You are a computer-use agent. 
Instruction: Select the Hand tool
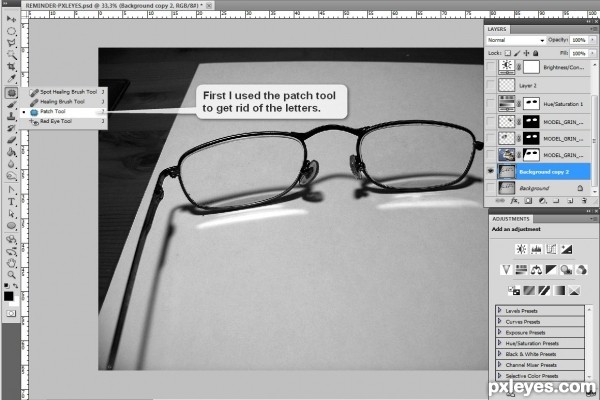coord(11,263)
